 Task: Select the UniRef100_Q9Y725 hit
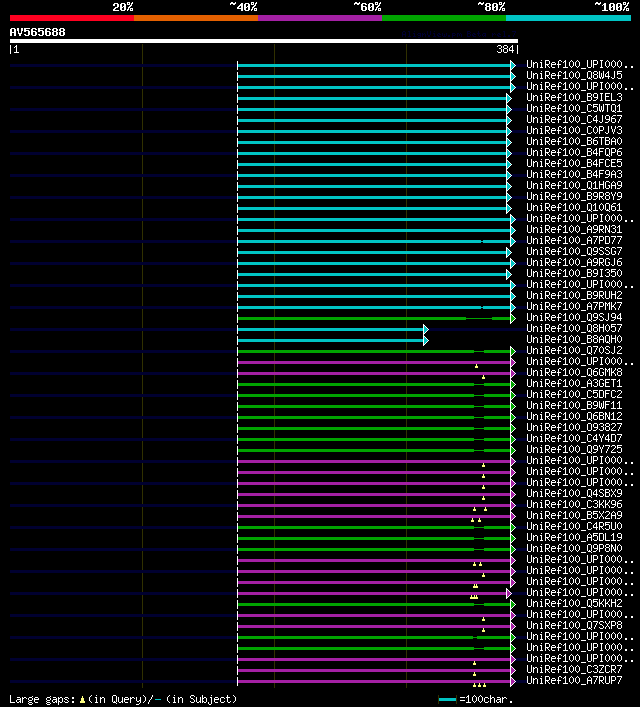click(574, 450)
